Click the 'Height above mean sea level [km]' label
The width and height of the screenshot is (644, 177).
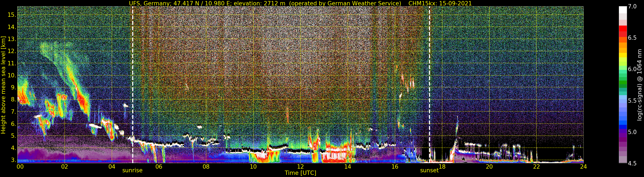(x=3, y=85)
